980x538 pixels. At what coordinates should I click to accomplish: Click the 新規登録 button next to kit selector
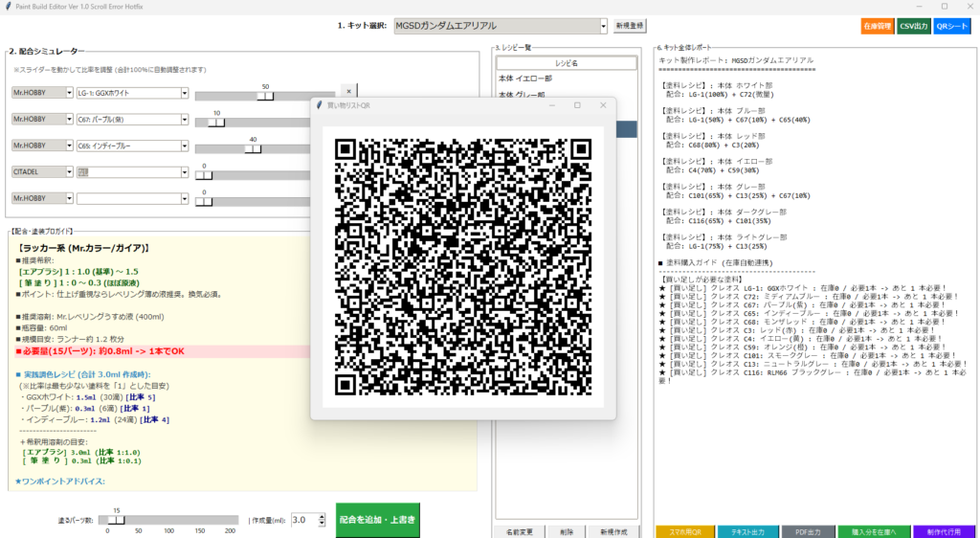630,27
